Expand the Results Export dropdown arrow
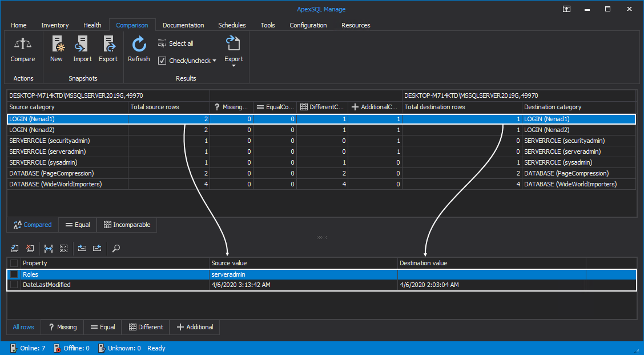 click(x=234, y=66)
